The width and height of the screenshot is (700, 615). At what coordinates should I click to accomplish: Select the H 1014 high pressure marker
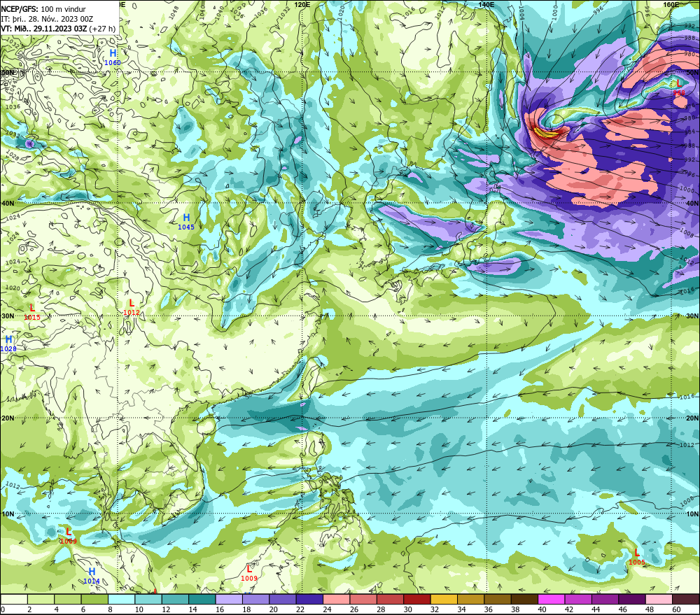tap(92, 576)
